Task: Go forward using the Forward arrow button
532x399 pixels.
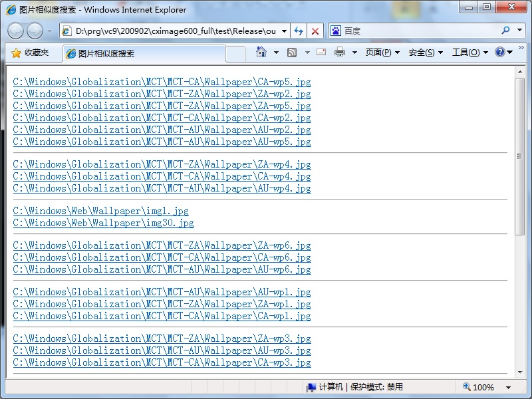Action: [35, 31]
